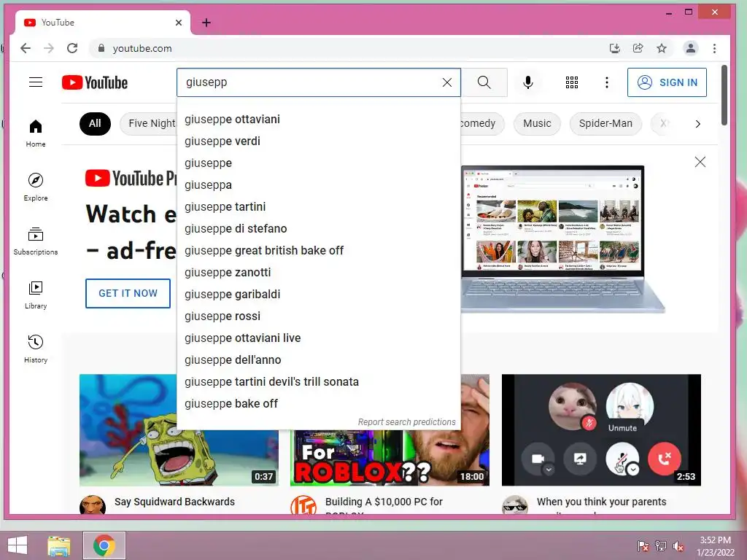Click the Chrome taskbar icon

104,545
